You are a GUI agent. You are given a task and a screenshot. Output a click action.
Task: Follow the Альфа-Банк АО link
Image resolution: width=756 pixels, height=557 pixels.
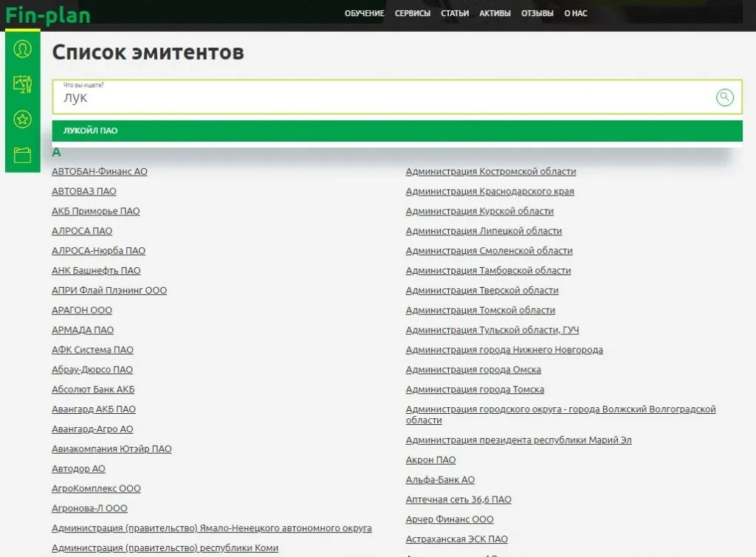(x=440, y=480)
